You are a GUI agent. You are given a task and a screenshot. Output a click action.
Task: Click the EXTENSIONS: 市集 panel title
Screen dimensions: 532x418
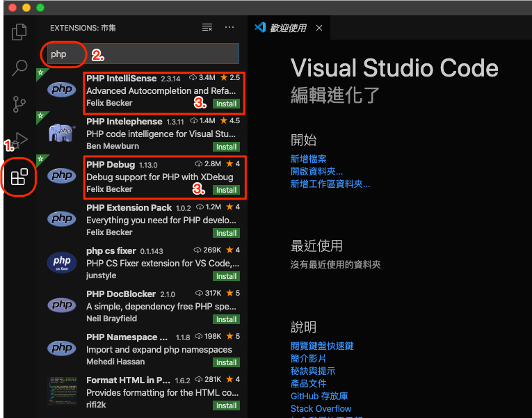83,28
